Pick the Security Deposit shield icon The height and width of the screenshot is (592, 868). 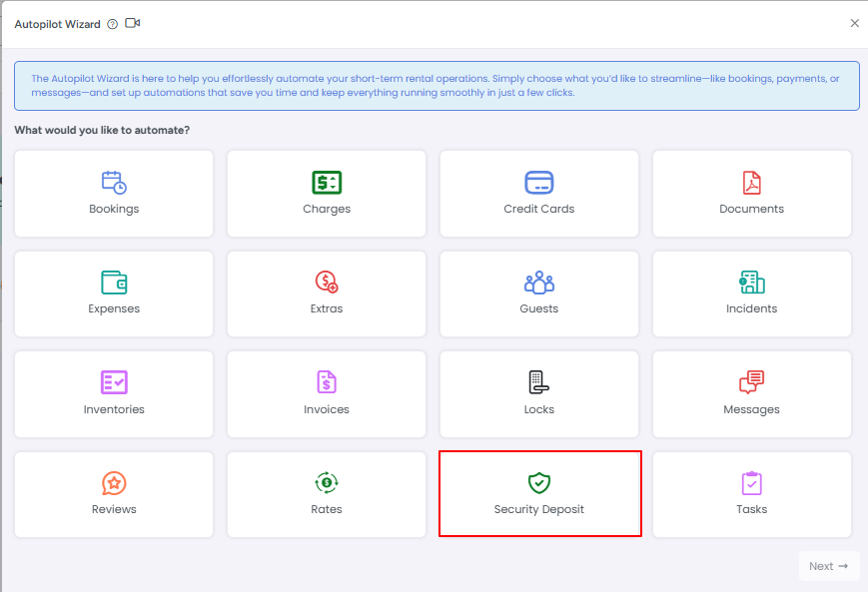point(539,483)
